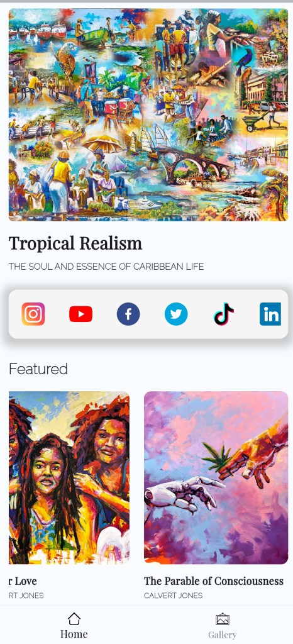Open the Instagram social link
Image resolution: width=293 pixels, height=644 pixels.
pos(33,314)
